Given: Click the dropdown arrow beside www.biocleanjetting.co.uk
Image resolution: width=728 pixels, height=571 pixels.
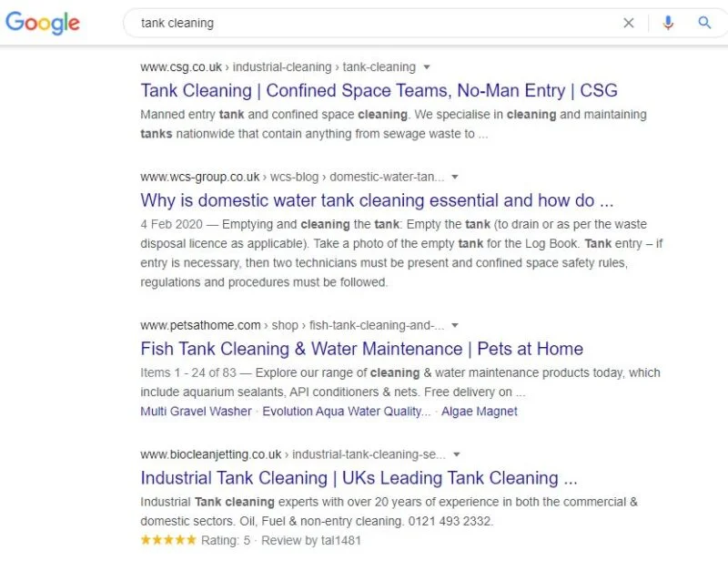Looking at the screenshot, I should (x=456, y=454).
